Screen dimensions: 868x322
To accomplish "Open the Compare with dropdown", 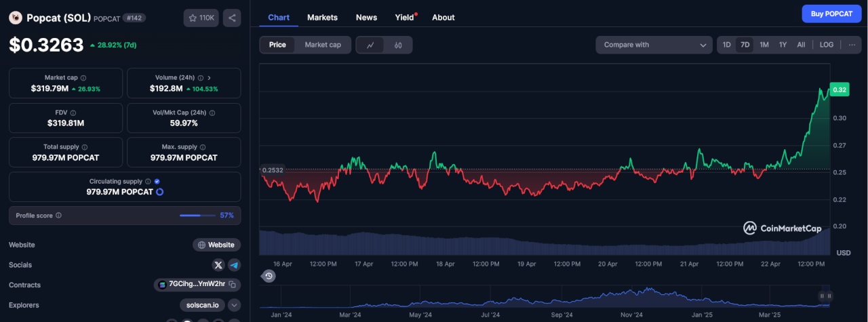I will 654,45.
